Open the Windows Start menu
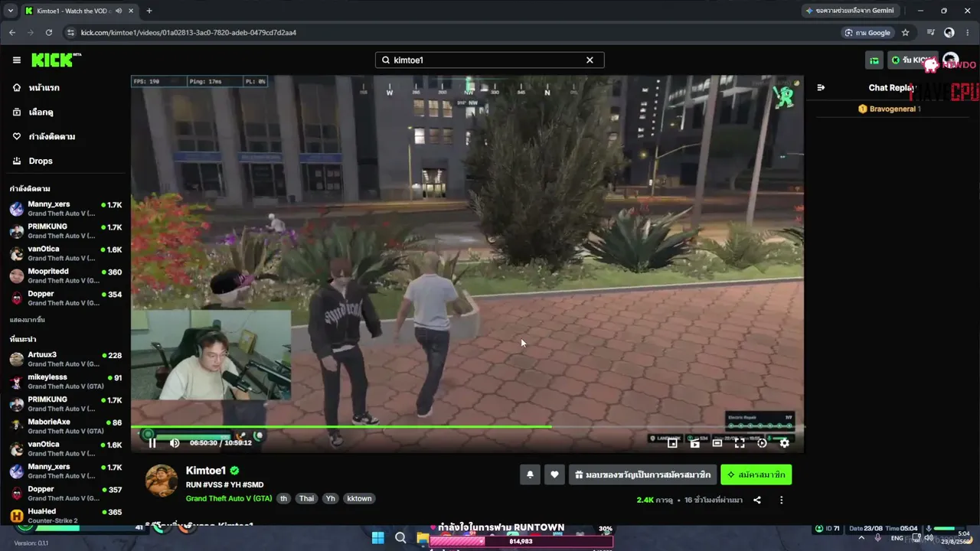The width and height of the screenshot is (980, 551). pyautogui.click(x=378, y=538)
